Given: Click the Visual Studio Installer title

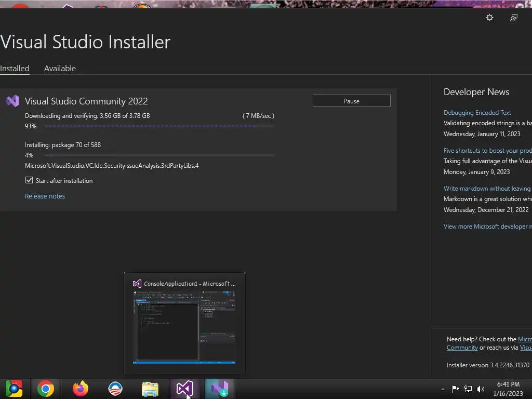Looking at the screenshot, I should coord(85,42).
